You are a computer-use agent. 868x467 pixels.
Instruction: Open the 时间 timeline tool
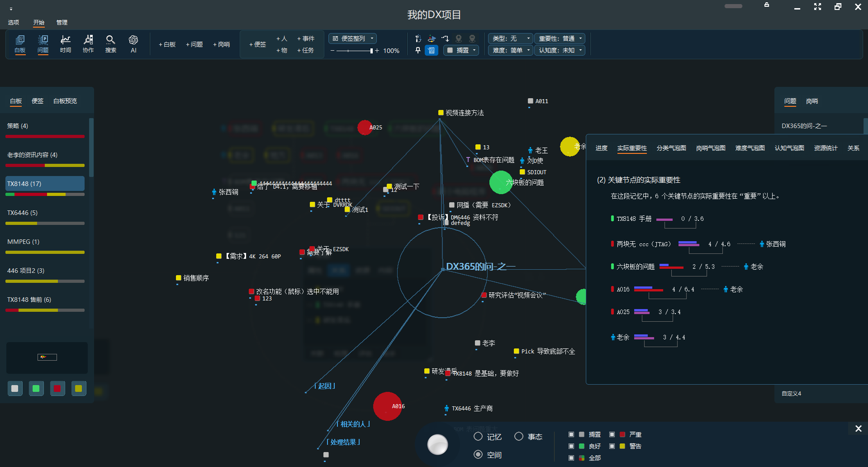click(x=66, y=44)
